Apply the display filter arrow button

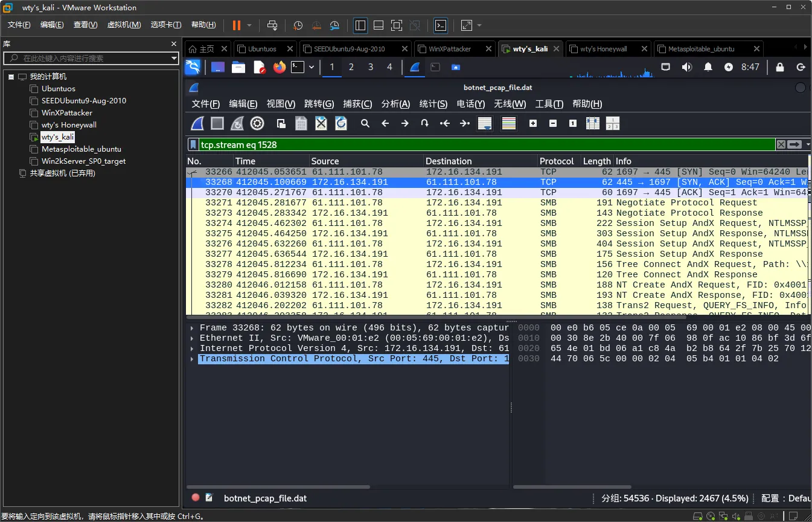point(794,144)
